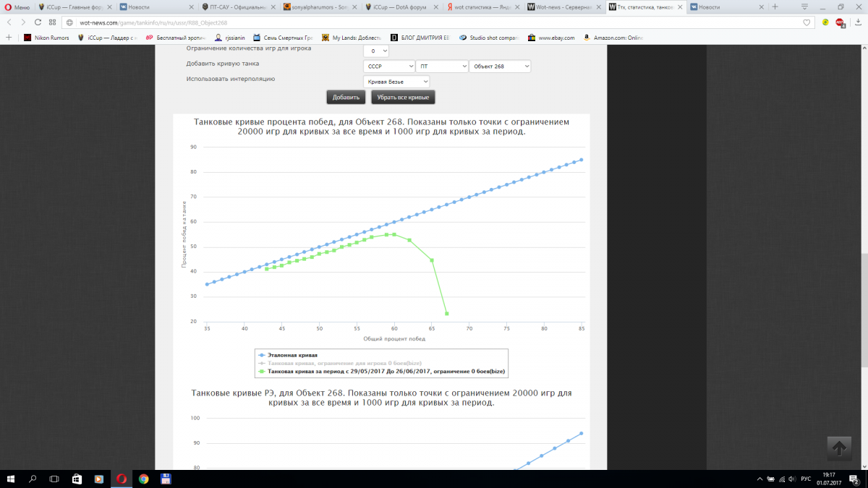Reload the page with the refresh icon
The image size is (868, 488).
pos(39,22)
